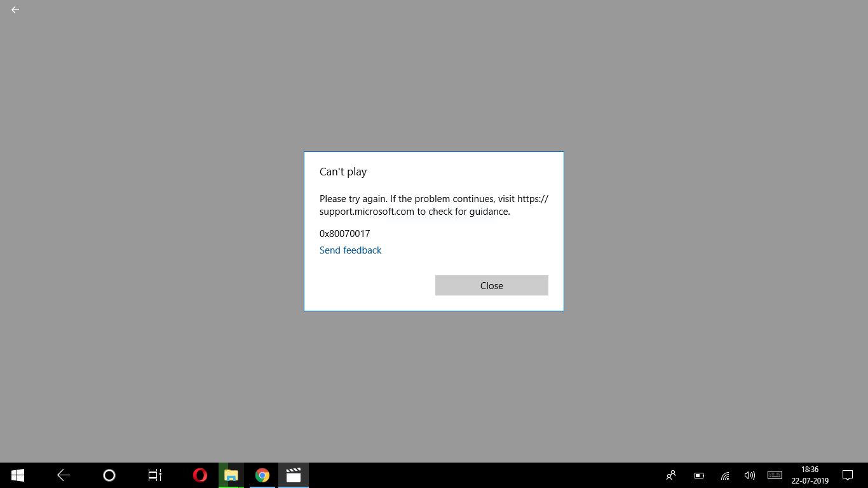The height and width of the screenshot is (488, 868).
Task: Select the error code 0x80070017 text
Action: [x=344, y=233]
